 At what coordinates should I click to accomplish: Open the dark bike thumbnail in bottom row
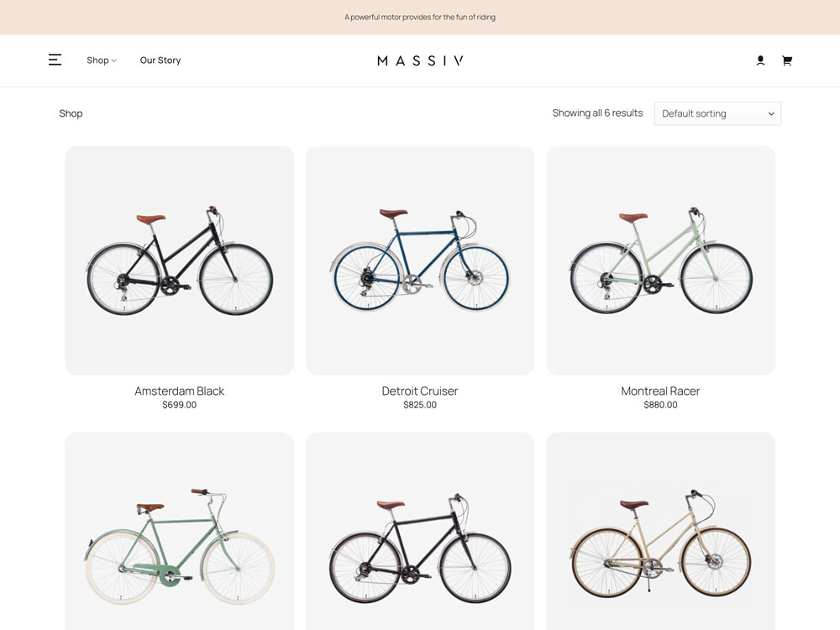pyautogui.click(x=420, y=538)
